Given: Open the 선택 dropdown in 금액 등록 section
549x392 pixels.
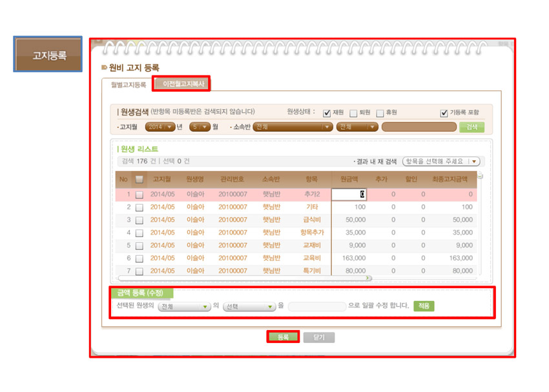Looking at the screenshot, I should point(249,307).
